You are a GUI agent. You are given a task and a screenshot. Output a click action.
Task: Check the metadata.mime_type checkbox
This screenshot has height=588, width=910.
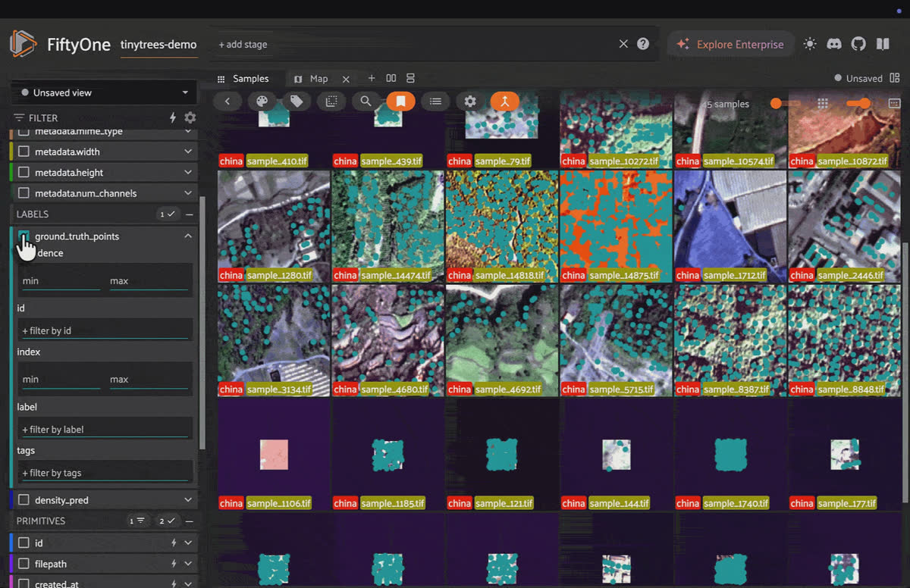(24, 132)
